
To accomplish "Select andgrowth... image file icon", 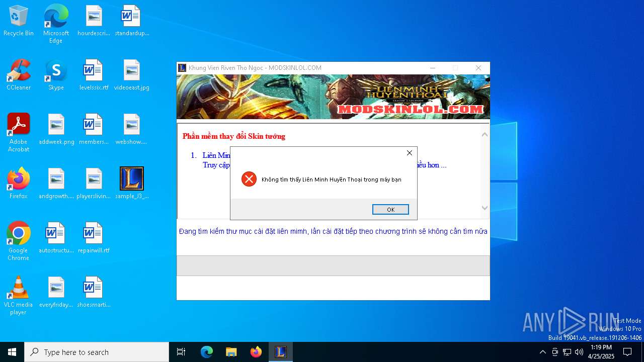I will coord(56,184).
